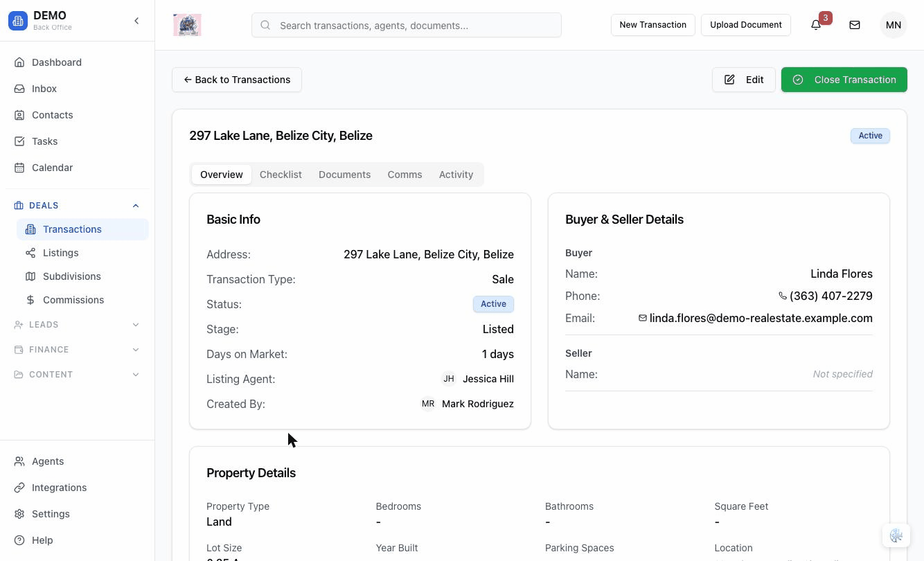Click the (363) 407-2279 phone number
This screenshot has height=561, width=924.
(x=830, y=296)
